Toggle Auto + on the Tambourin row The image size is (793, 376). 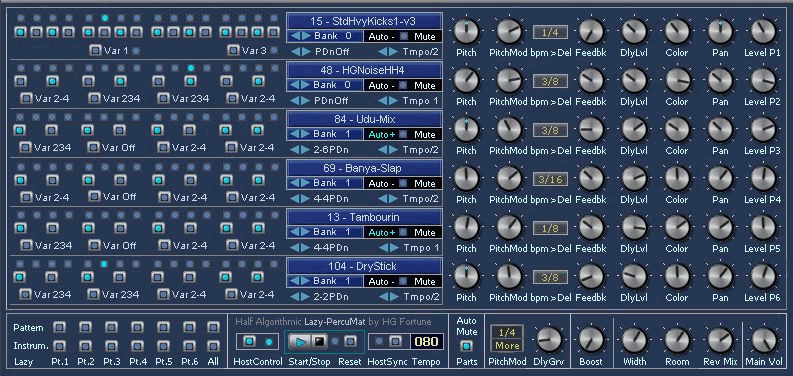point(381,233)
